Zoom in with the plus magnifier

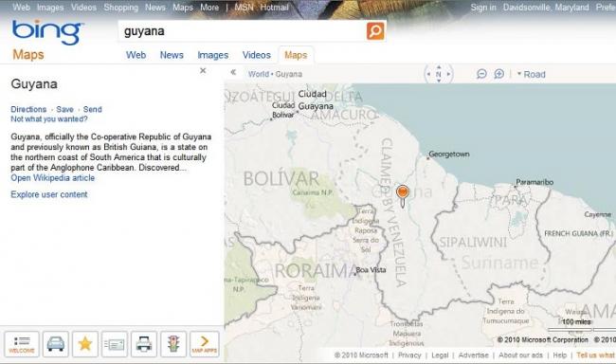pos(498,74)
